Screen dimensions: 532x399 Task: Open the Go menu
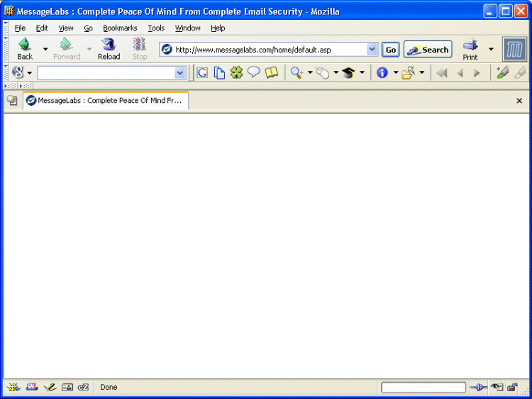click(x=88, y=28)
